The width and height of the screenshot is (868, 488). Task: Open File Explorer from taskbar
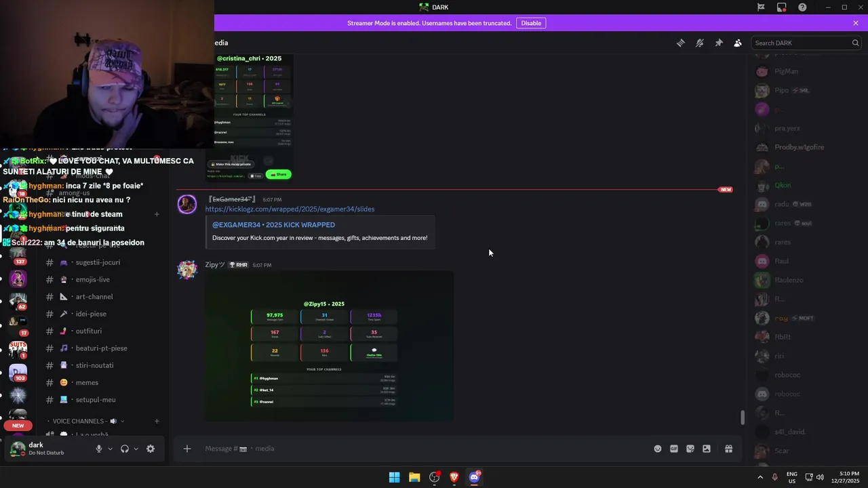[414, 477]
